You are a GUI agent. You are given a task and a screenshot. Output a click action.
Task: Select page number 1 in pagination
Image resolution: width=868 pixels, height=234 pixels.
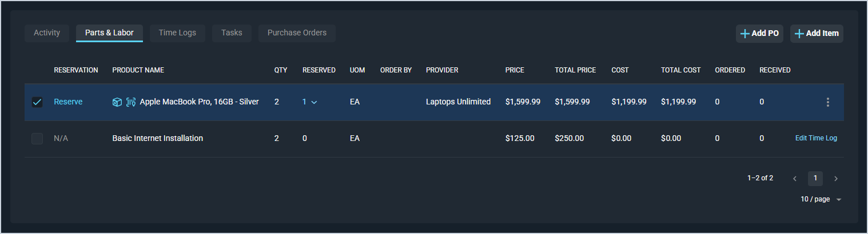pos(815,179)
